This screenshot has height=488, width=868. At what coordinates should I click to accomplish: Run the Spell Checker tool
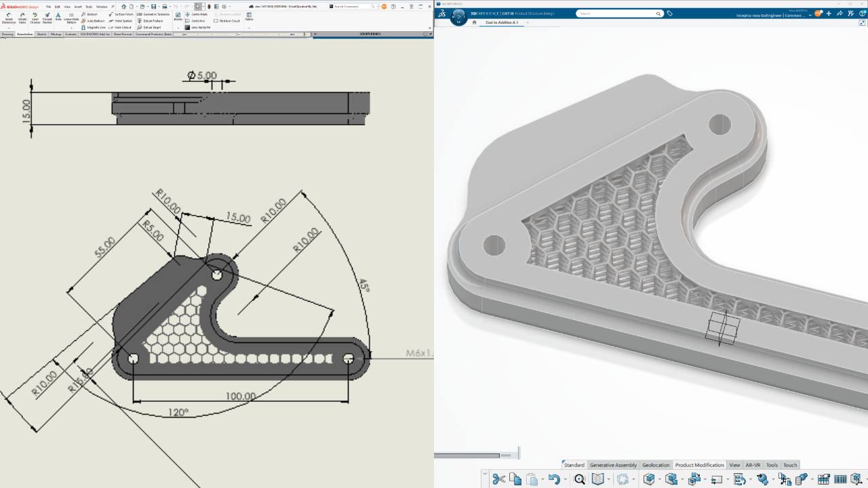click(35, 17)
